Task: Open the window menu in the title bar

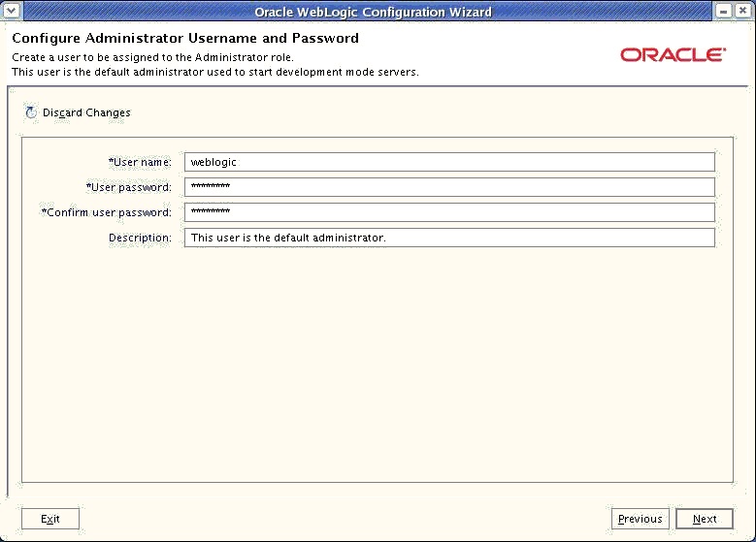Action: [11, 10]
